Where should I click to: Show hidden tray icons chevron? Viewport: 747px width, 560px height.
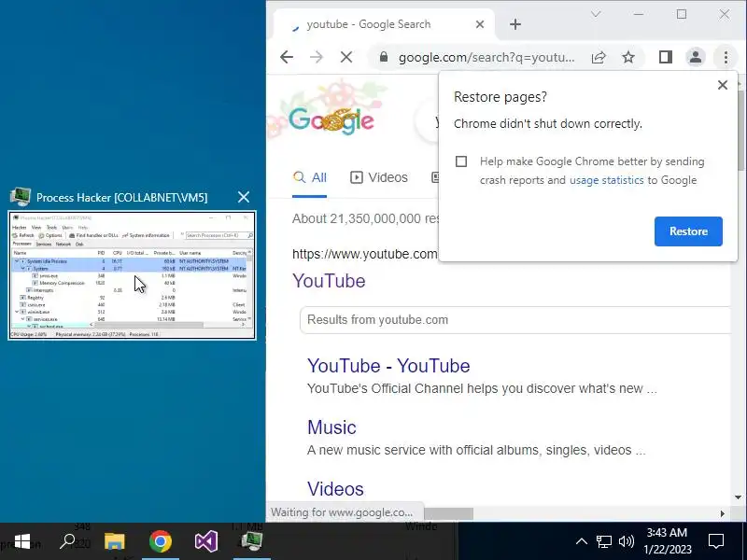pos(581,541)
